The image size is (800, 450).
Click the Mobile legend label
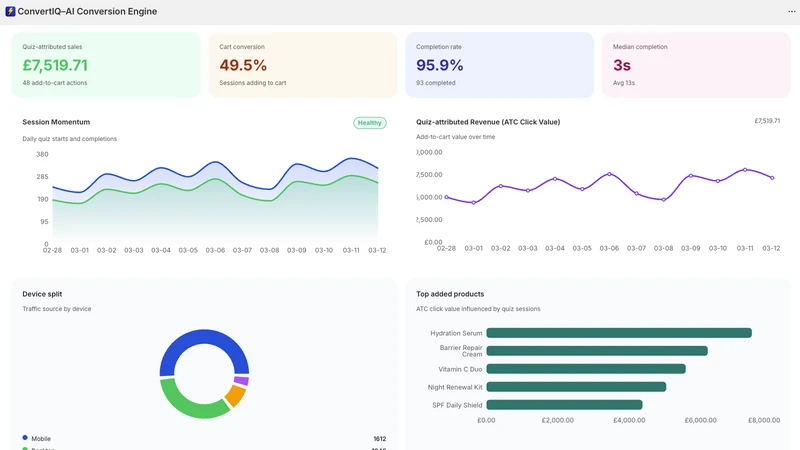pos(41,439)
